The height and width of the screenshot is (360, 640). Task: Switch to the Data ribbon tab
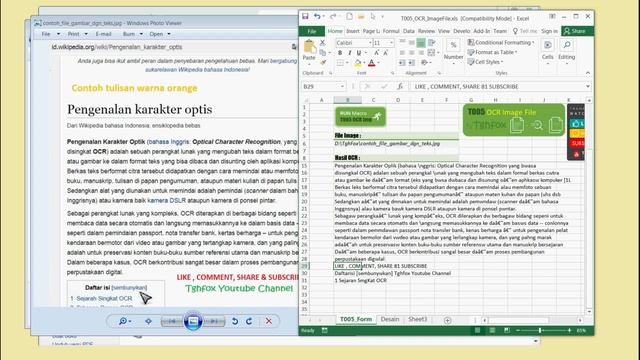[408, 31]
